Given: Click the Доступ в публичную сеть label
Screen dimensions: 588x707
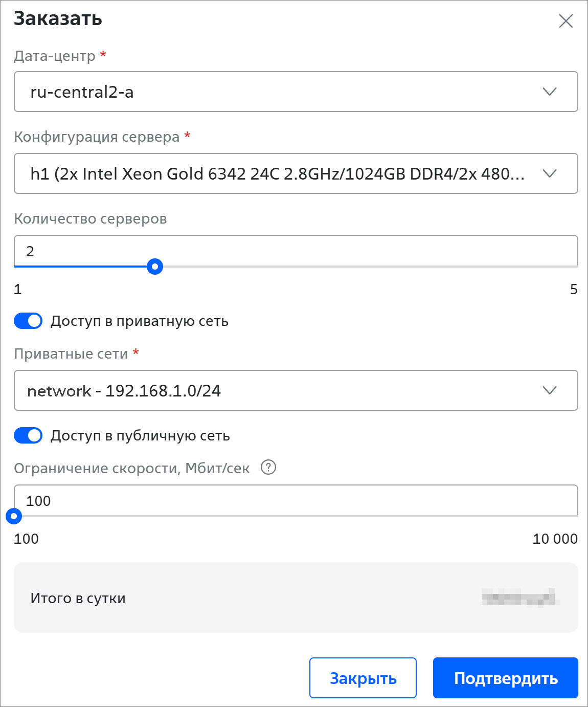Looking at the screenshot, I should 140,436.
